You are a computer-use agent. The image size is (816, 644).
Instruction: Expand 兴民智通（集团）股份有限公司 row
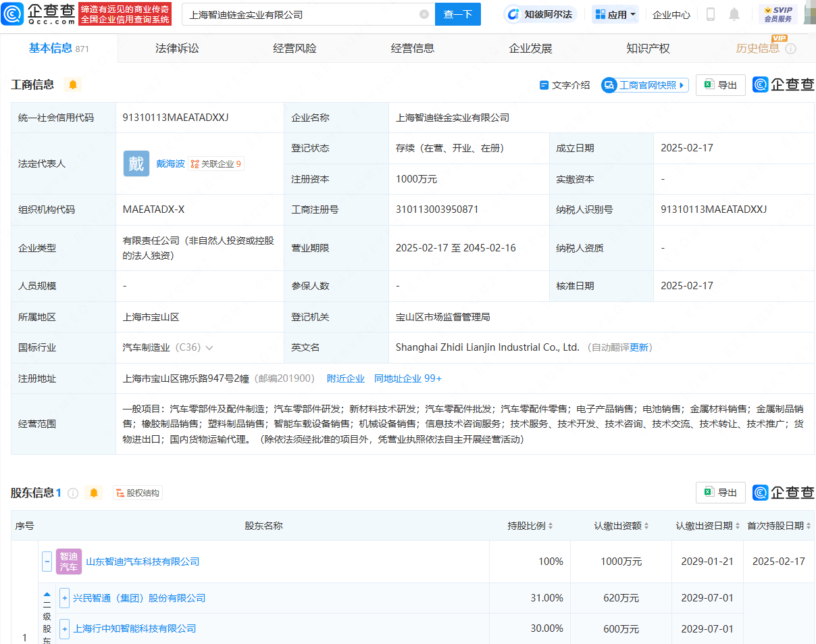tap(65, 598)
